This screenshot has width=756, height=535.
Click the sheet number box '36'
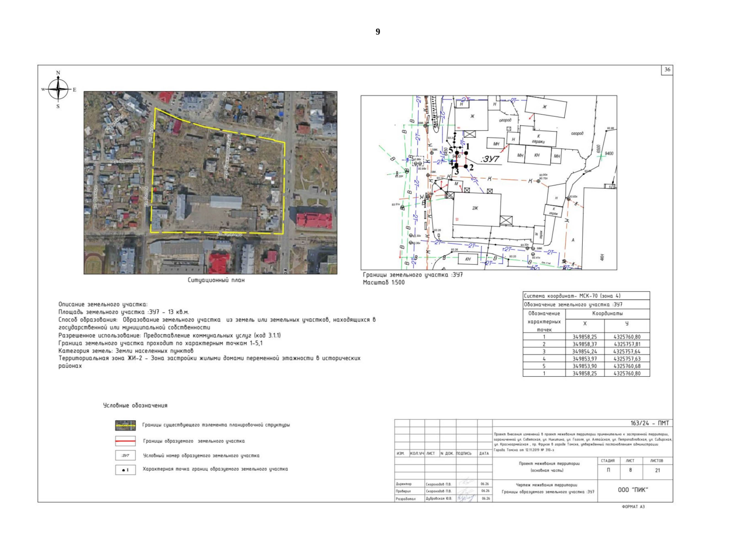[667, 70]
